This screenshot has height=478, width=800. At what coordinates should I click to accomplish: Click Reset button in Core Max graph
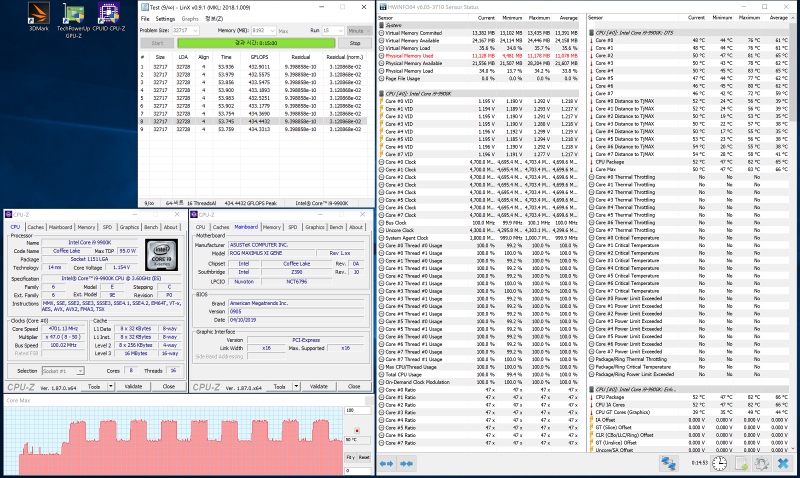(364, 457)
